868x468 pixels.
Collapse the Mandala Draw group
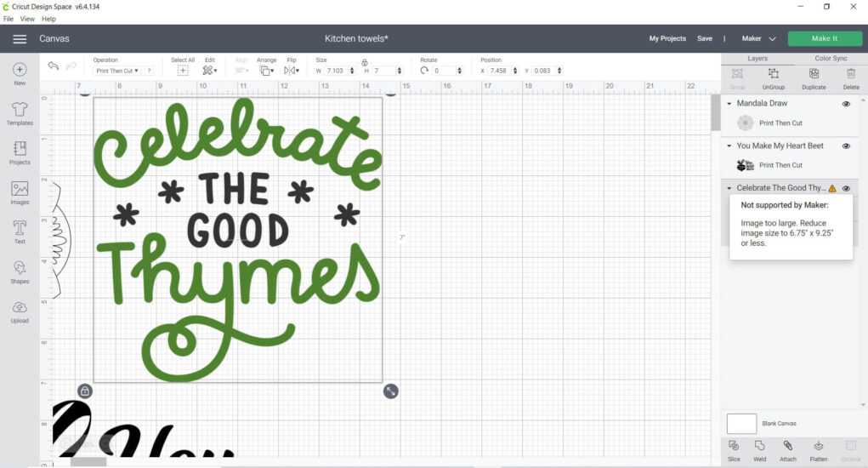click(729, 104)
